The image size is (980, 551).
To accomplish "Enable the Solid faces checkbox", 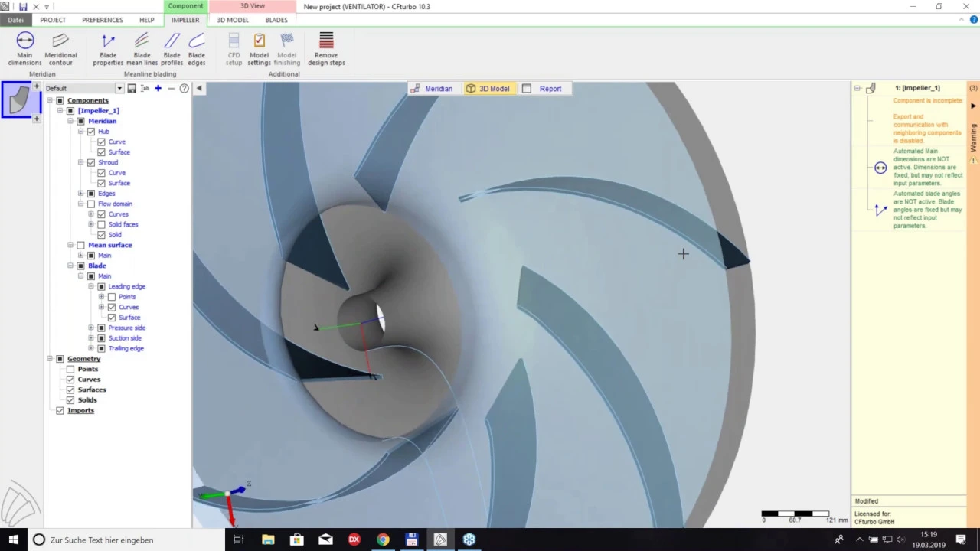I will tap(101, 224).
